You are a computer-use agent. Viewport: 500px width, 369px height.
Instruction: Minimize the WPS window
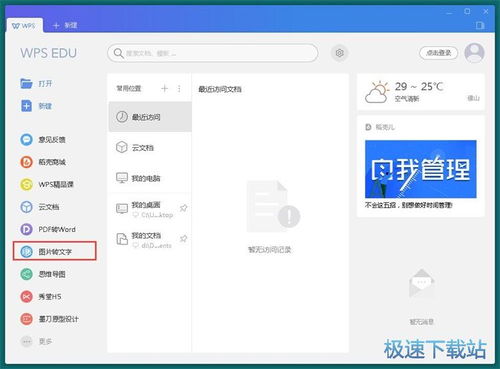(449, 12)
